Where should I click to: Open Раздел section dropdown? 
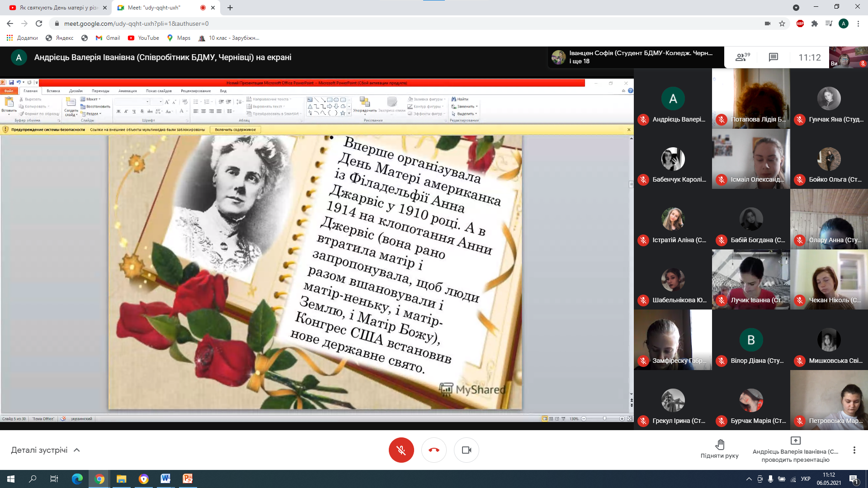91,114
